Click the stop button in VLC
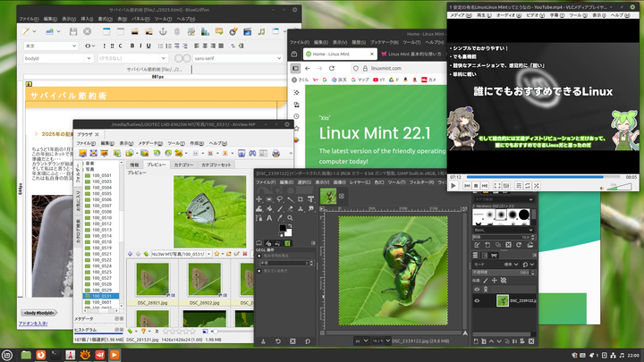This screenshot has width=644, height=362. (476, 186)
